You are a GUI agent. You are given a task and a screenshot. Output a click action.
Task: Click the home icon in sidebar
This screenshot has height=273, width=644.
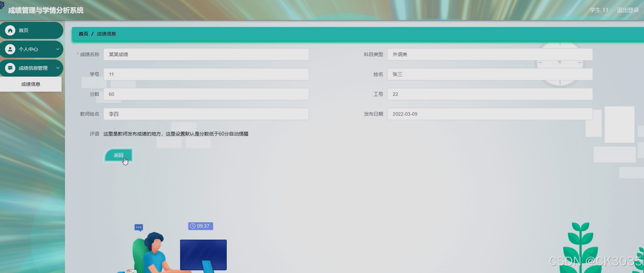(x=10, y=30)
